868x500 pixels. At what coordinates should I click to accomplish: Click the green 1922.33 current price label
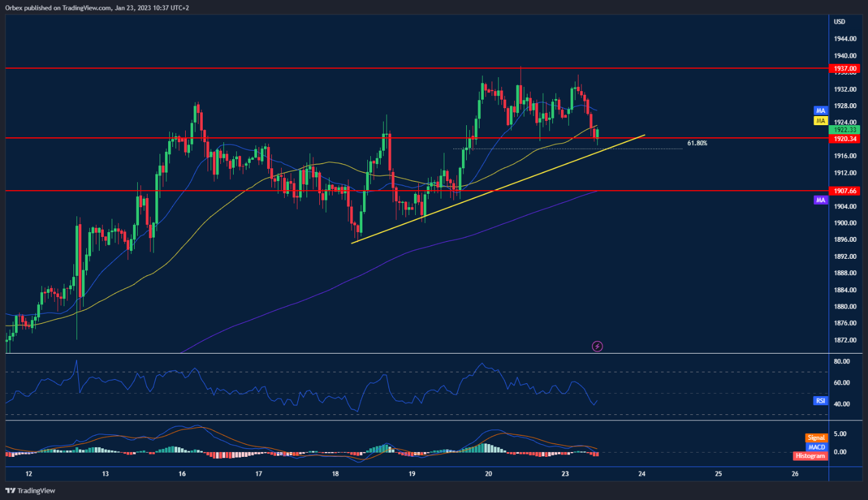coord(844,130)
